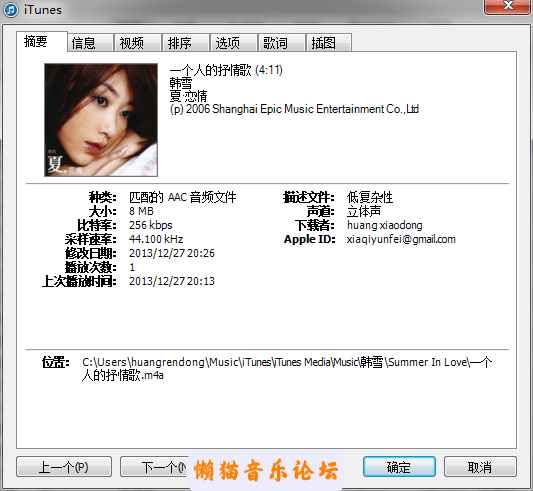Click the 下载者 label
This screenshot has height=491, width=533.
tap(315, 225)
